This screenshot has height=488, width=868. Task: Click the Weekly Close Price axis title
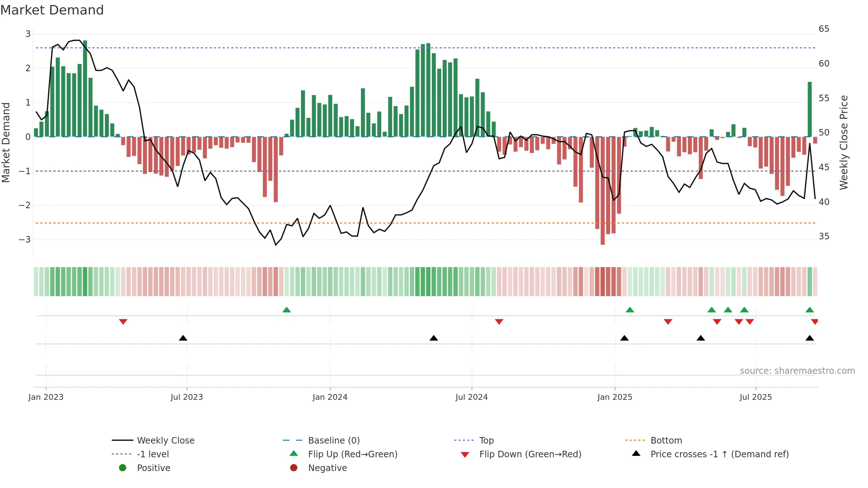pyautogui.click(x=844, y=142)
